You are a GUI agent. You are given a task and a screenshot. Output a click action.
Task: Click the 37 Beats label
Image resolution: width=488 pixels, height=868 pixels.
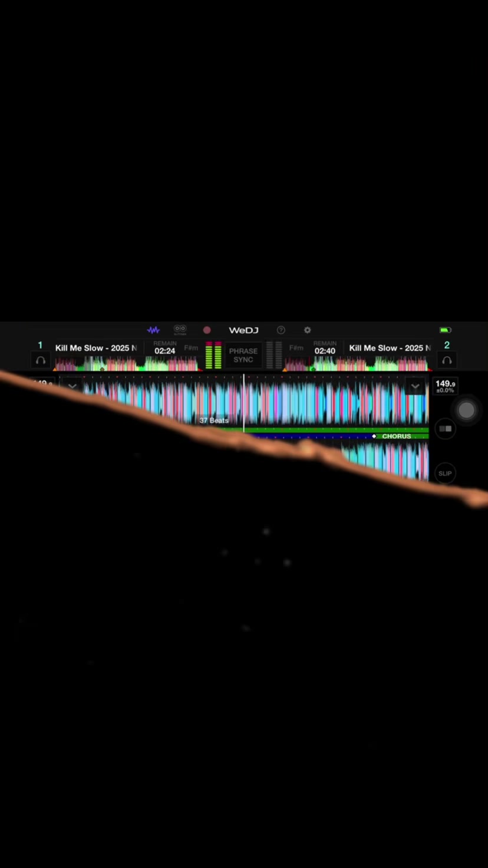[x=214, y=420]
